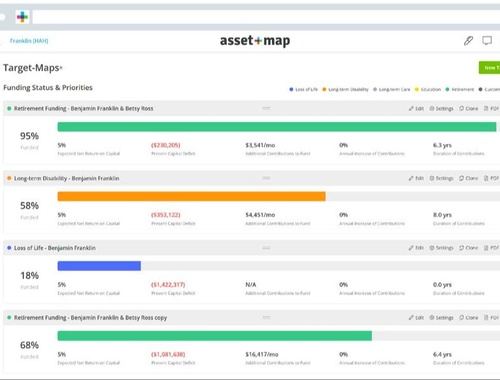500x380 pixels.
Task: Grab the drag handle on first Retirement Funding header
Action: 266,108
